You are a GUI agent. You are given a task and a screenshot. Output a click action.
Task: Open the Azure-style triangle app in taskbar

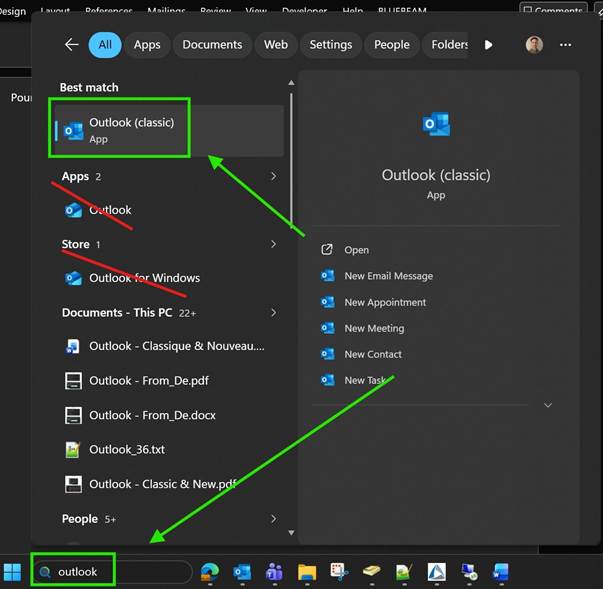(x=437, y=572)
